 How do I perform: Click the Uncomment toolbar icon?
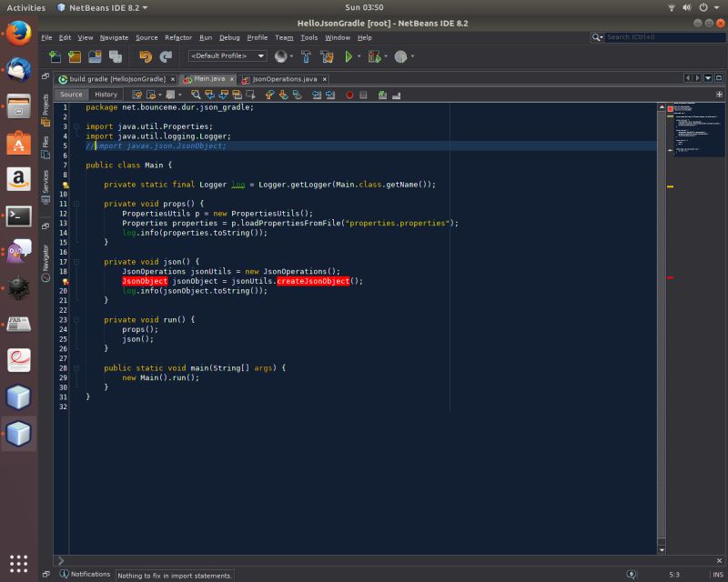(x=396, y=95)
